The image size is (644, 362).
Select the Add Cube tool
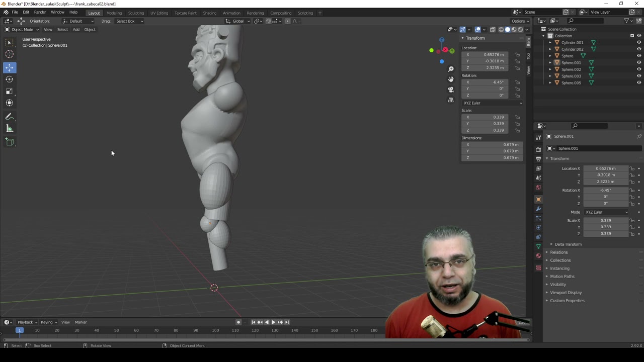[x=10, y=142]
